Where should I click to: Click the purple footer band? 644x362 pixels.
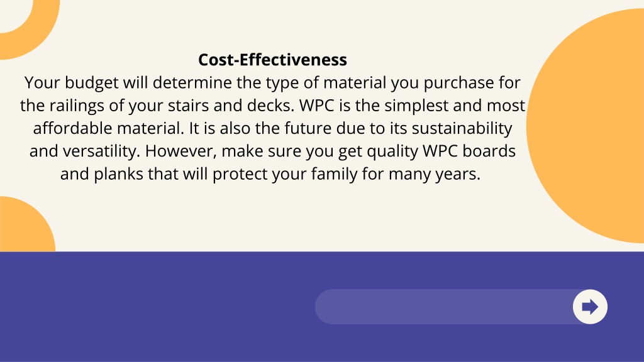tap(322, 307)
